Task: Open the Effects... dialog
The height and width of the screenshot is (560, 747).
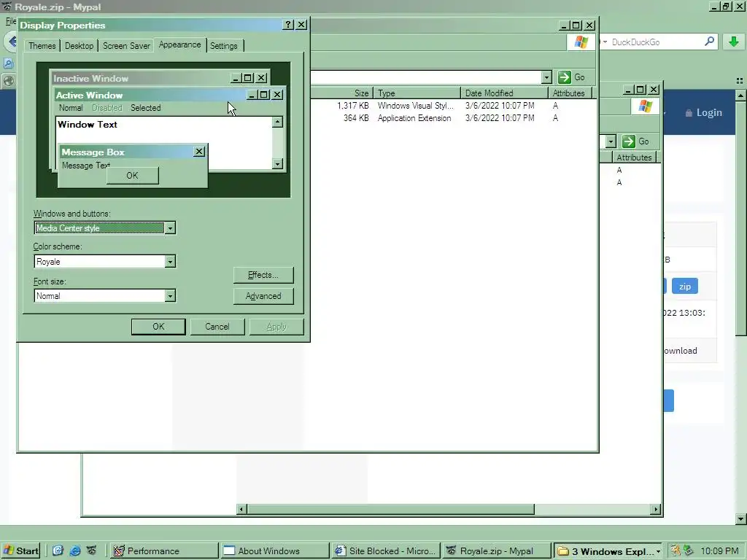Action: pyautogui.click(x=263, y=275)
